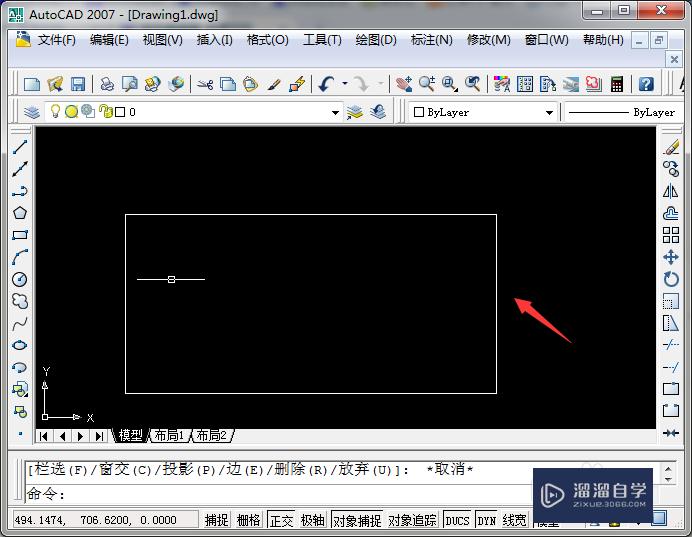Screen dimensions: 692x537
Task: Select the Offset tool
Action: tap(671, 213)
